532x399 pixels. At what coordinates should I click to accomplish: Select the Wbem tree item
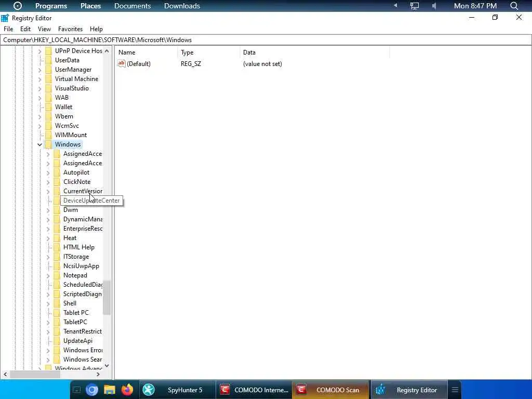click(x=64, y=116)
